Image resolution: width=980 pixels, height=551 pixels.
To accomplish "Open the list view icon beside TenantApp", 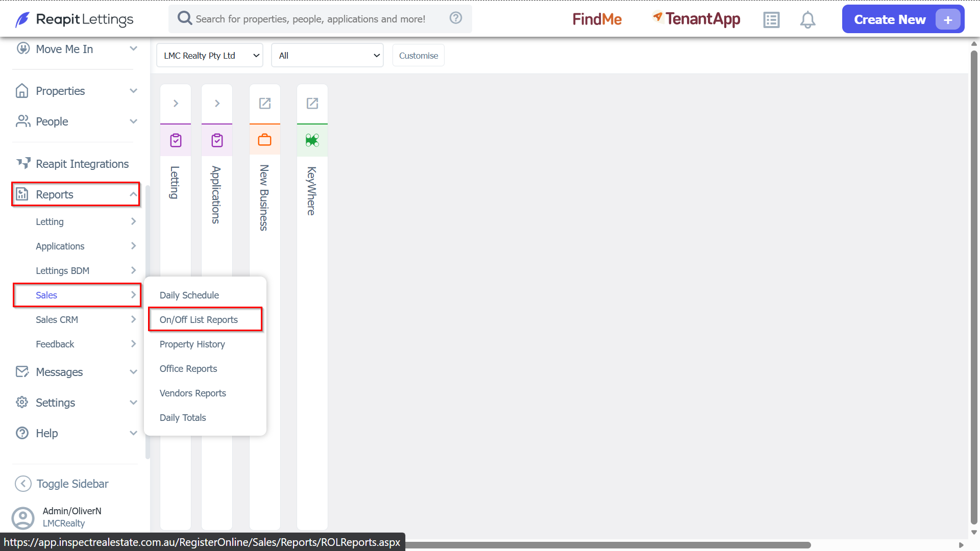I will click(771, 19).
